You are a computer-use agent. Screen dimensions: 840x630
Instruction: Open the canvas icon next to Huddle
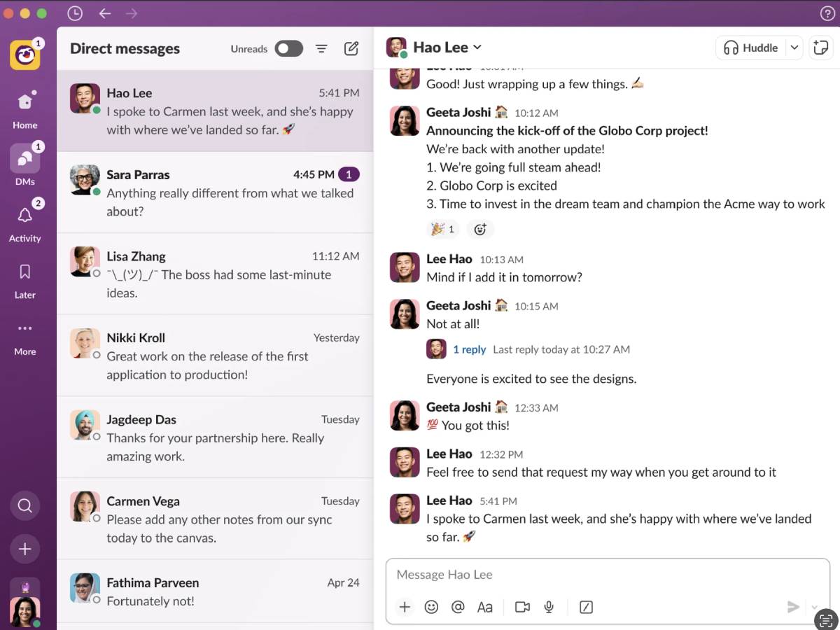coord(820,48)
